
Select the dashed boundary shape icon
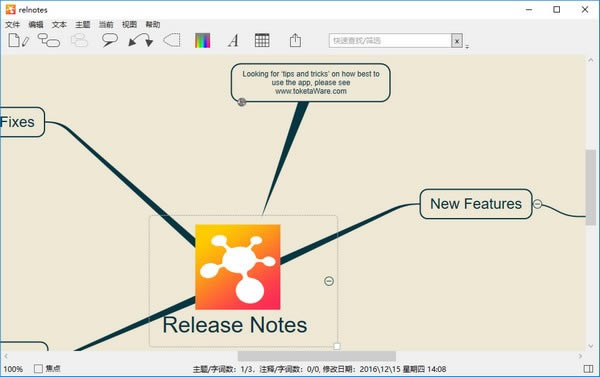[172, 40]
